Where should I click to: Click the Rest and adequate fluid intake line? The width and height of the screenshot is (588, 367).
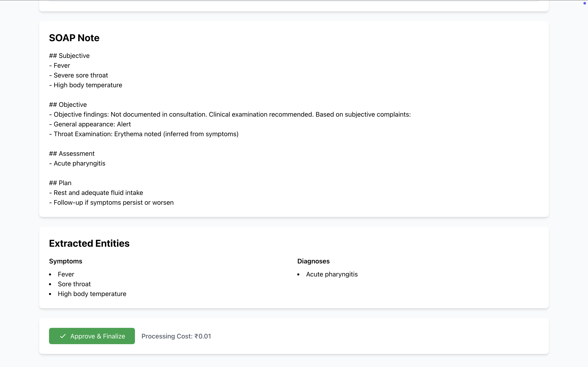[x=96, y=192]
